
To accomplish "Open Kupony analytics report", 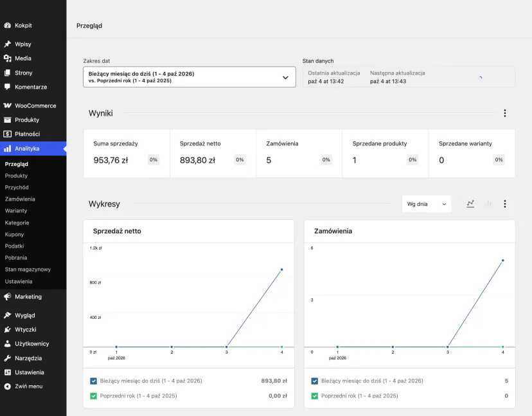I will pyautogui.click(x=14, y=235).
